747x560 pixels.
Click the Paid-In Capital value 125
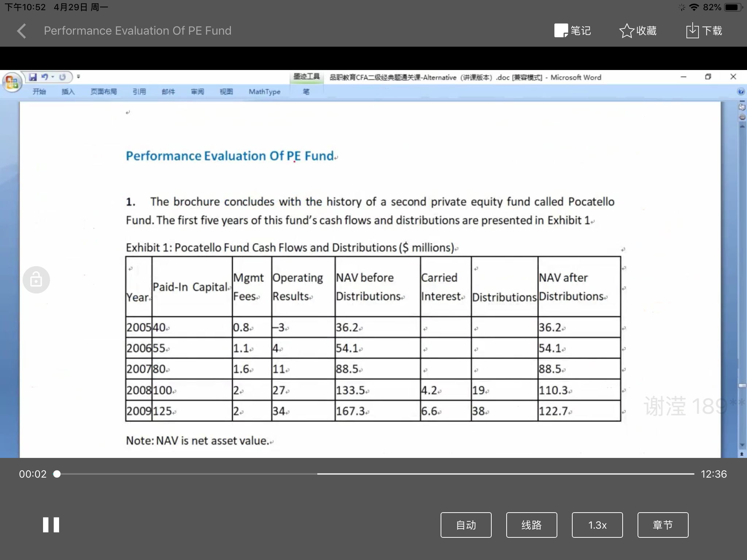click(162, 411)
